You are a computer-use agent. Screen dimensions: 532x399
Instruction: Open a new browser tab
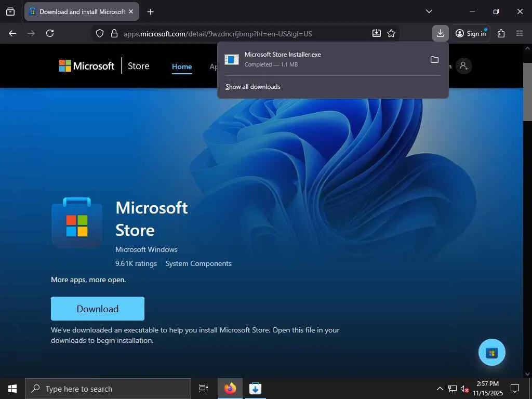tap(150, 12)
